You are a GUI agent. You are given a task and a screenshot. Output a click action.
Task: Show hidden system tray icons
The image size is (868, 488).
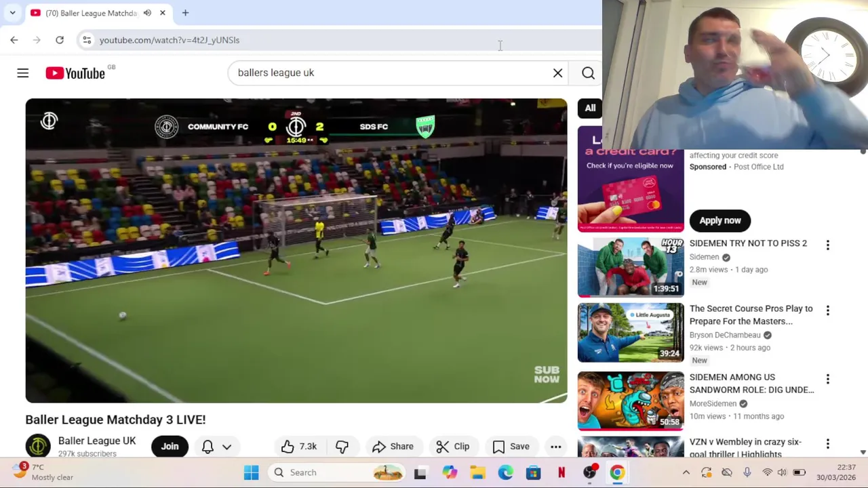point(686,472)
